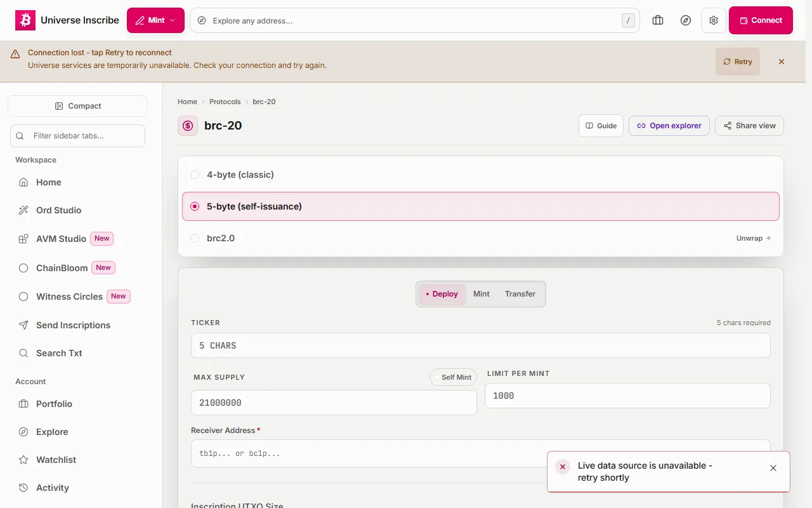
Task: Click the red error icon in toast
Action: tap(563, 467)
